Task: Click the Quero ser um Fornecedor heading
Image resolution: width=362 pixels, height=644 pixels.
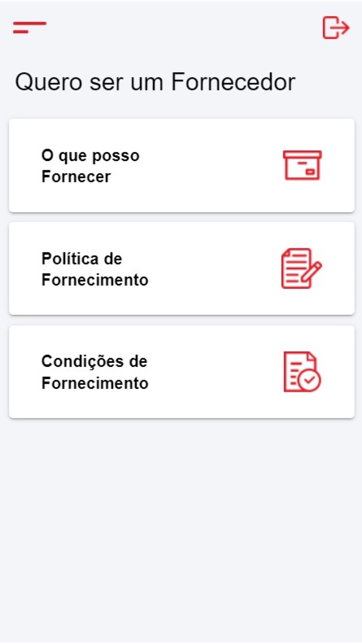Action: tap(155, 82)
